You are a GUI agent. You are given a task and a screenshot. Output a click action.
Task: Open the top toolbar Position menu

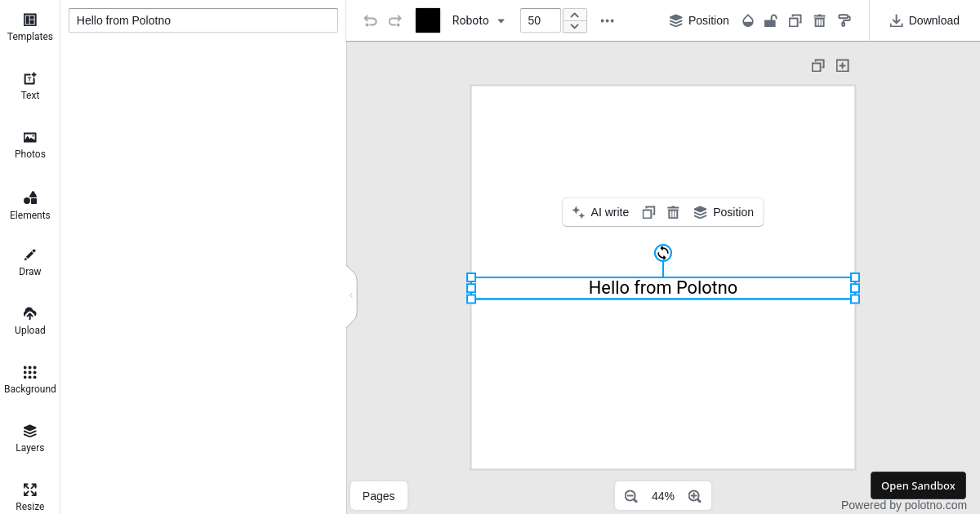699,20
